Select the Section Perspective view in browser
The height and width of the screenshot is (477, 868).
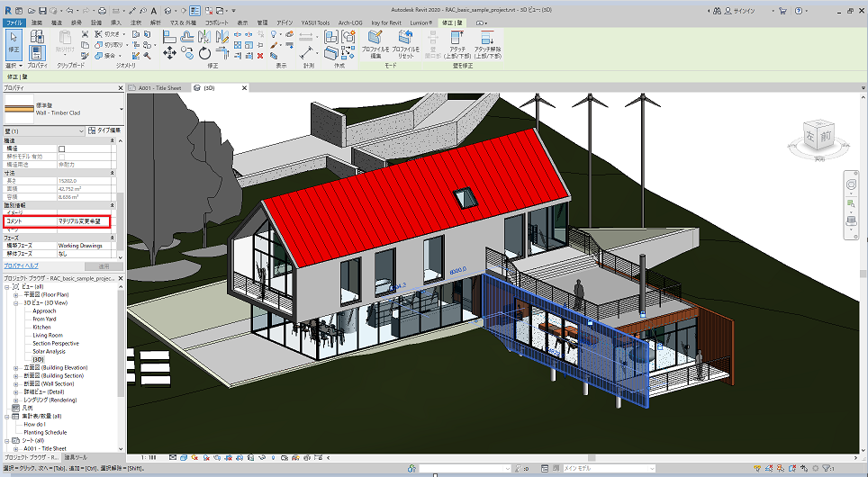tap(55, 343)
